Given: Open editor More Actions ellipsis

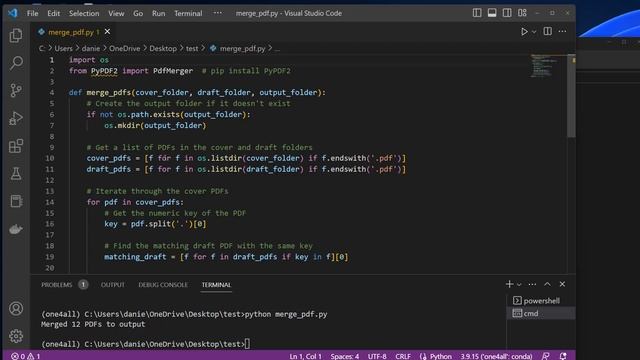Looking at the screenshot, I should (562, 31).
